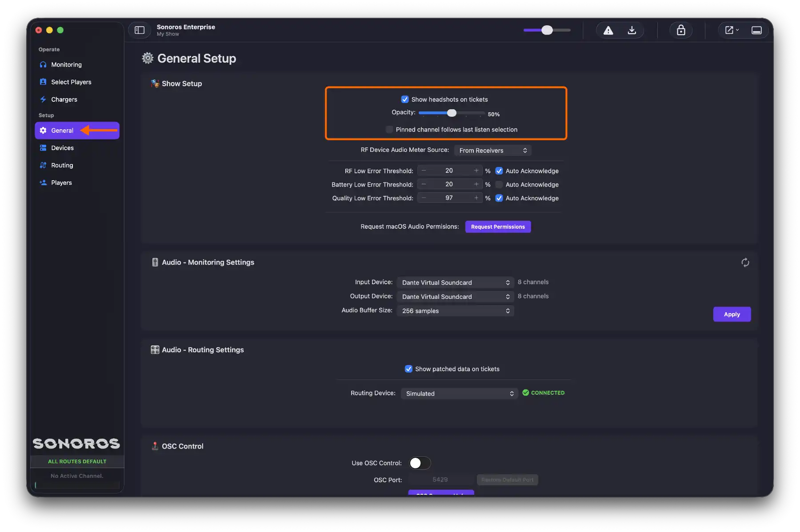Image resolution: width=800 pixels, height=532 pixels.
Task: Open the Monitoring page
Action: [x=77, y=65]
